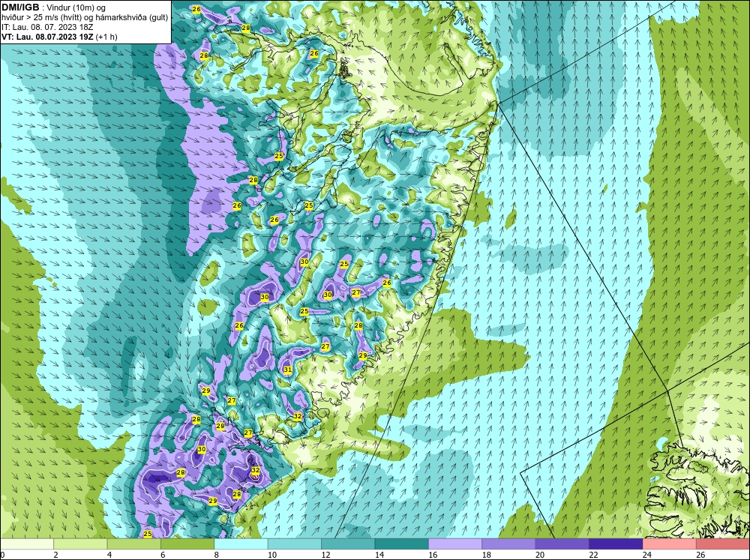Click the yellow gust label reading 31

click(287, 370)
